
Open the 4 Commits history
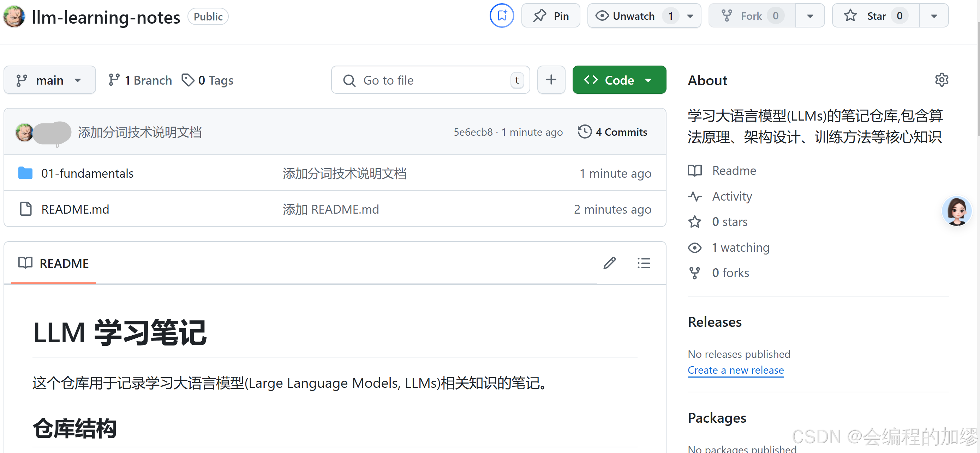tap(612, 132)
